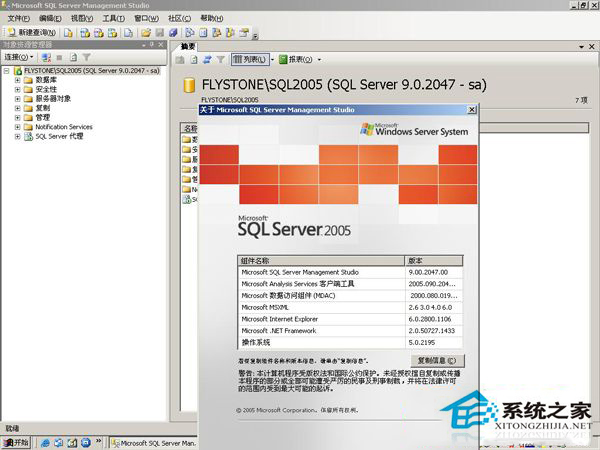Launch Internet Explorer from quick launch bar
The width and height of the screenshot is (600, 450).
[45, 443]
